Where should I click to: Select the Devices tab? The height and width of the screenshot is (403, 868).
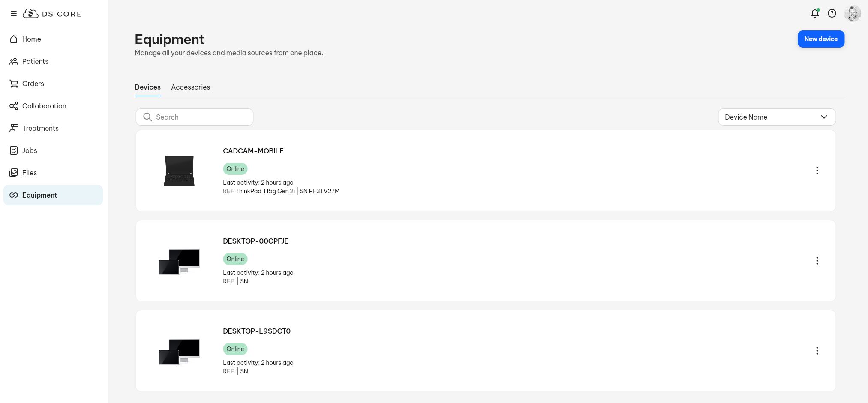(147, 87)
